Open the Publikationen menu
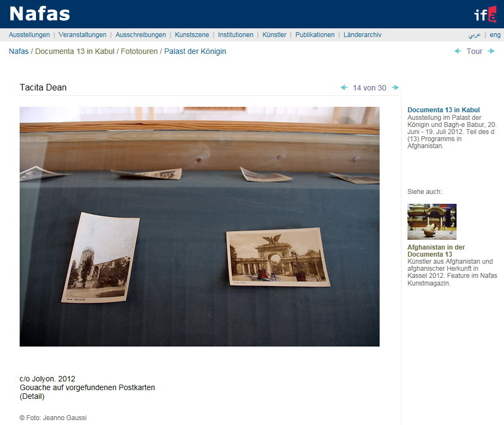 [x=315, y=35]
